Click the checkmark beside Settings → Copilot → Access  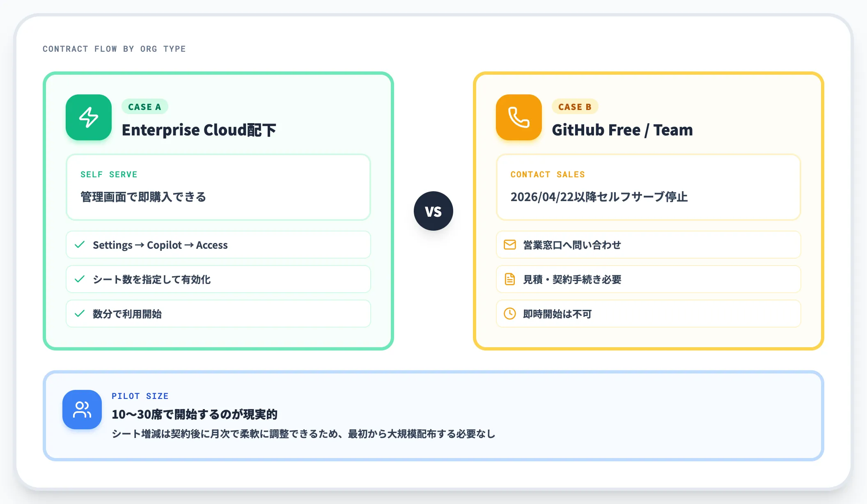(80, 245)
